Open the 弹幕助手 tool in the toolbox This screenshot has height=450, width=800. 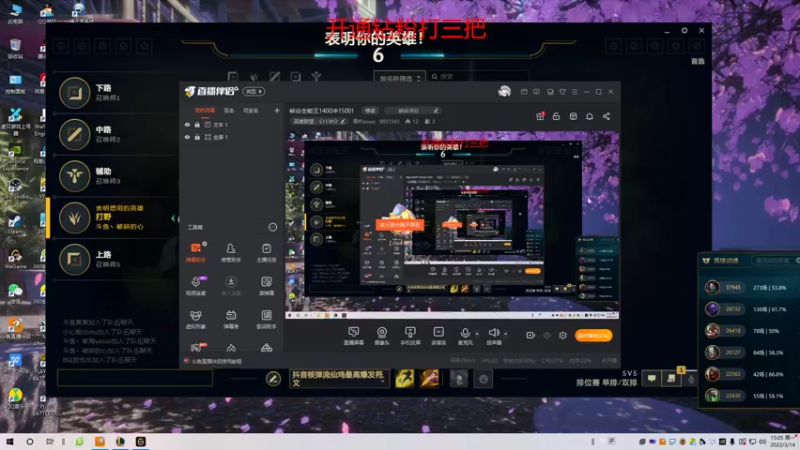196,253
